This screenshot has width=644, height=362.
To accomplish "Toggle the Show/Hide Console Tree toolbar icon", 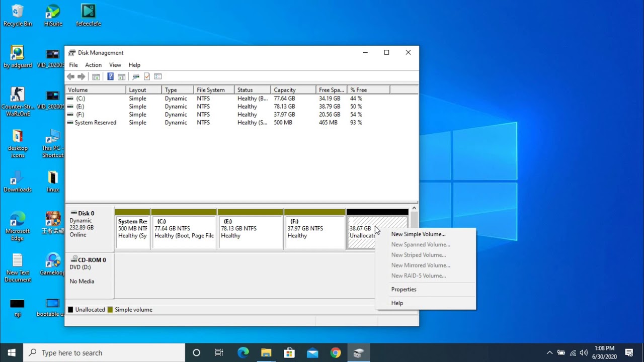I will point(96,76).
